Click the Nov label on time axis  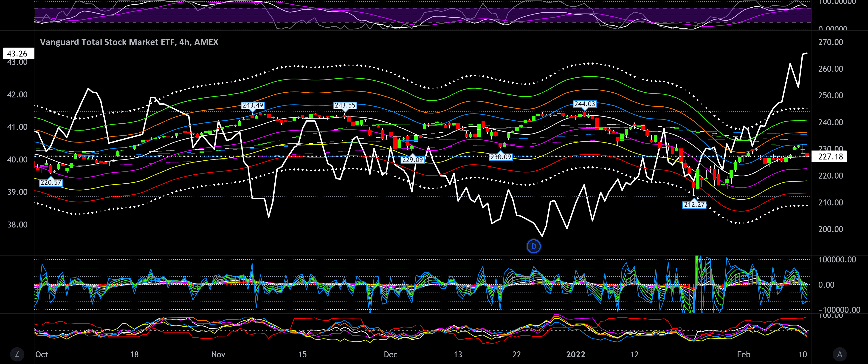218,354
